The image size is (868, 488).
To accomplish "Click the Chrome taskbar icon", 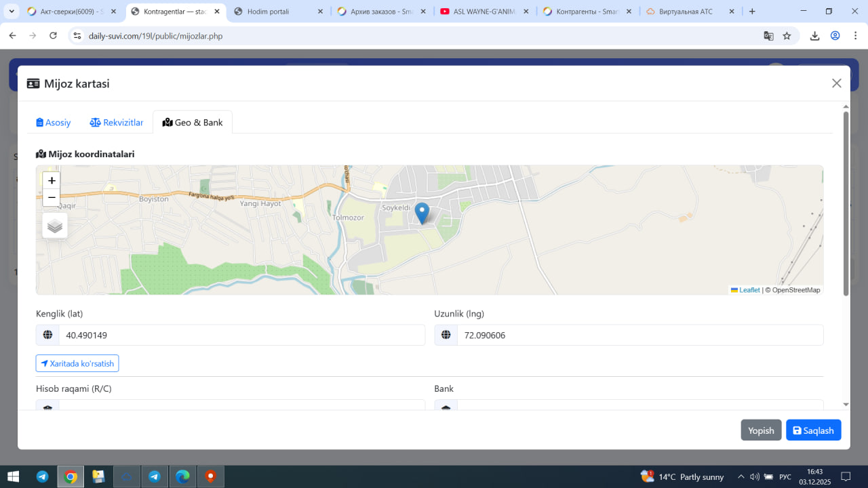I will click(x=71, y=476).
